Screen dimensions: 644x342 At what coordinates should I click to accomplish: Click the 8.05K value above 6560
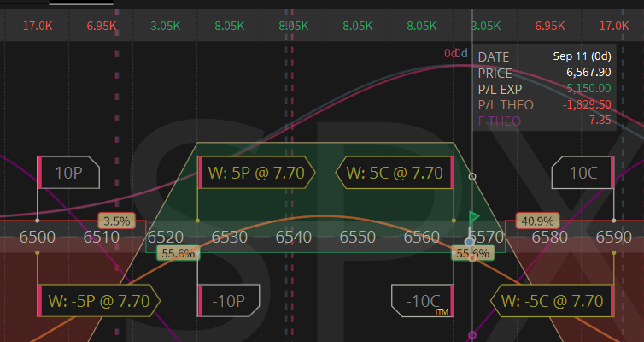[422, 26]
